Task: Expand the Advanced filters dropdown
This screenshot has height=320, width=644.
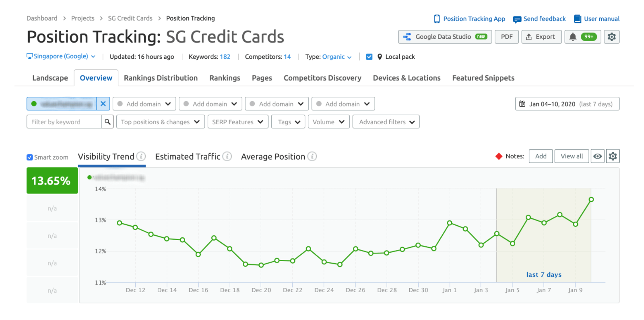Action: 386,122
